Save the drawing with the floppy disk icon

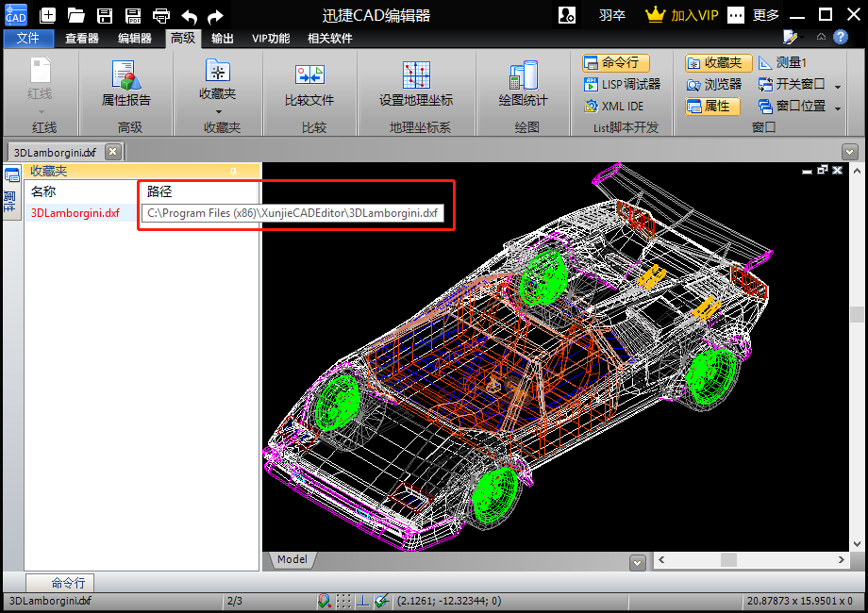pos(105,15)
